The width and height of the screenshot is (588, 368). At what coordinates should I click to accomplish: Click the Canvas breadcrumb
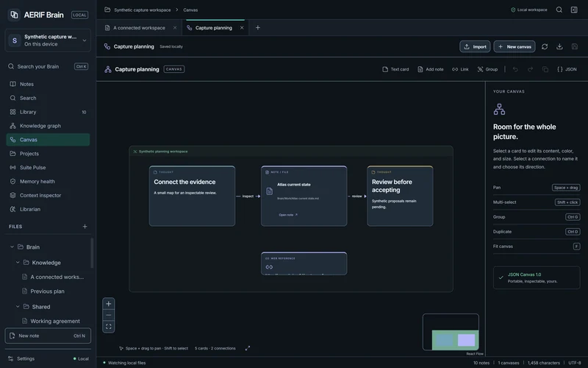190,10
